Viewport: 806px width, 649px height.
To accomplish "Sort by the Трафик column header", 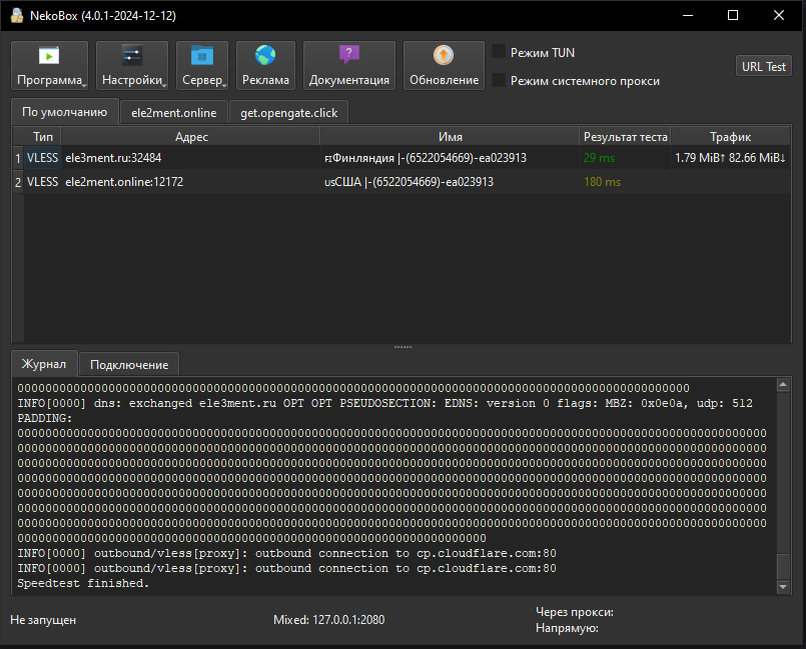I will tap(730, 137).
